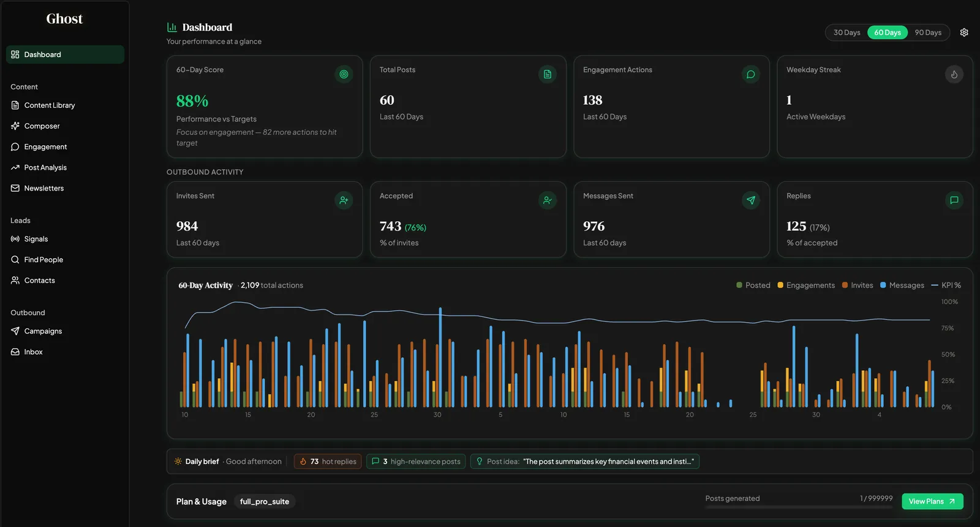Click the Total Posts document icon
This screenshot has width=980, height=527.
tap(548, 74)
